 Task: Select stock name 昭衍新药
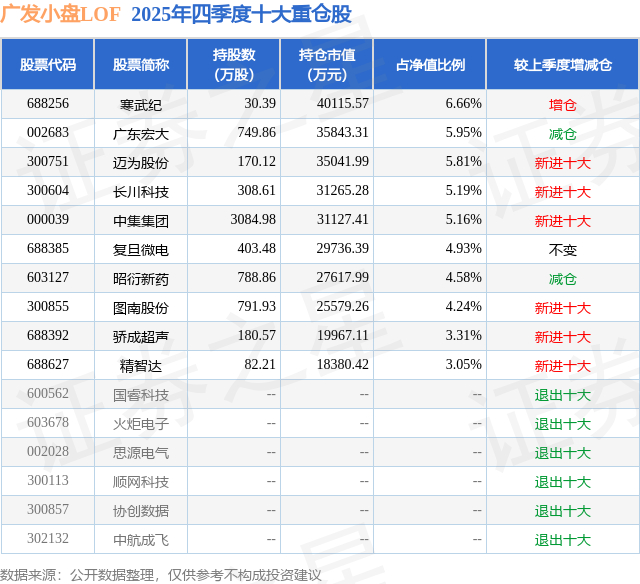point(141,279)
